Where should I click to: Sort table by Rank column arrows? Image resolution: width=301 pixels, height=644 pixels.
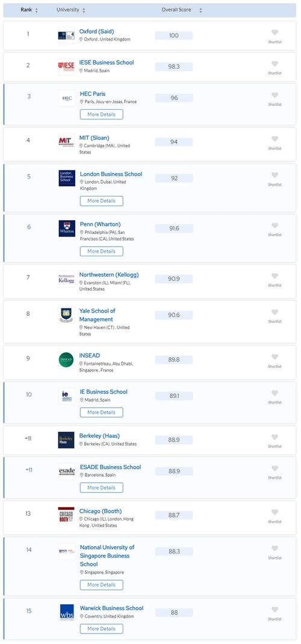pyautogui.click(x=37, y=10)
